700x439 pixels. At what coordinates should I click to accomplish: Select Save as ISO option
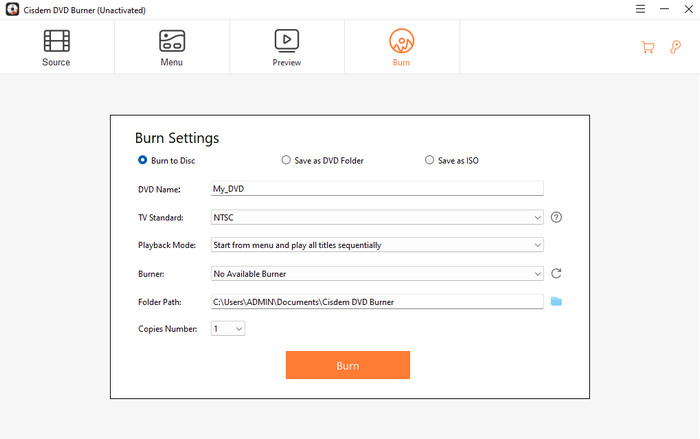click(451, 160)
